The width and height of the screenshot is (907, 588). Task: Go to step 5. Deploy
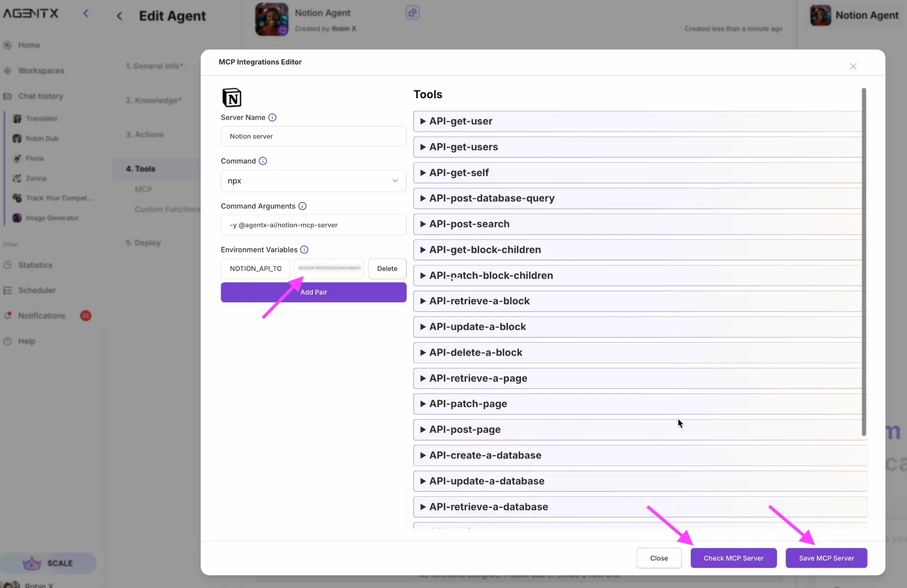(143, 243)
